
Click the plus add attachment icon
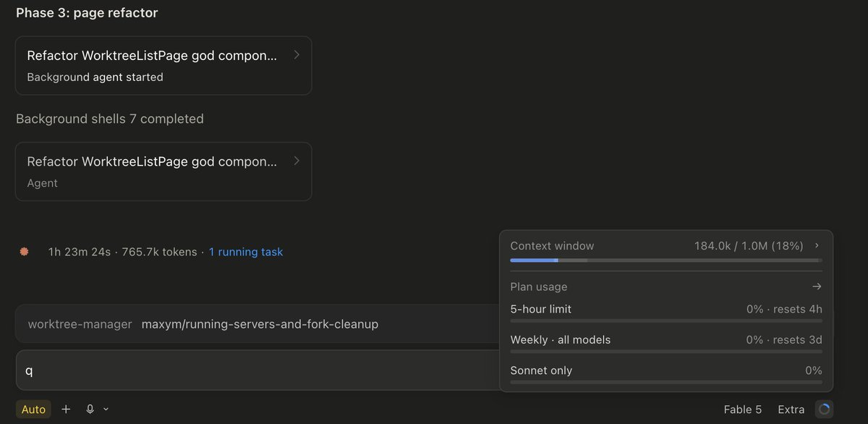point(66,409)
